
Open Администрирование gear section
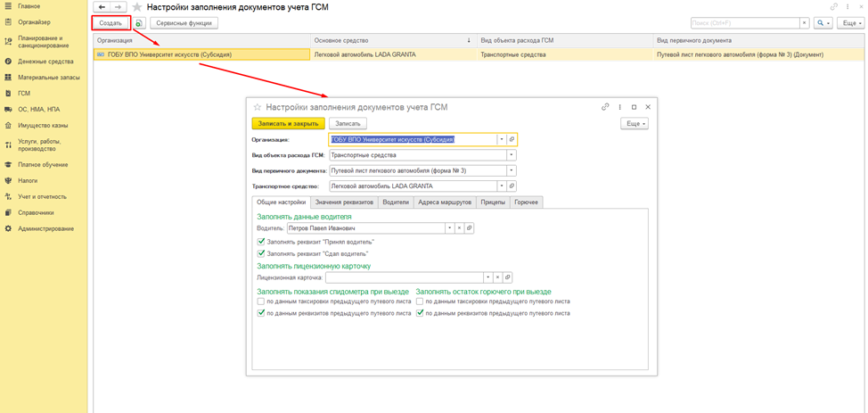coord(45,228)
